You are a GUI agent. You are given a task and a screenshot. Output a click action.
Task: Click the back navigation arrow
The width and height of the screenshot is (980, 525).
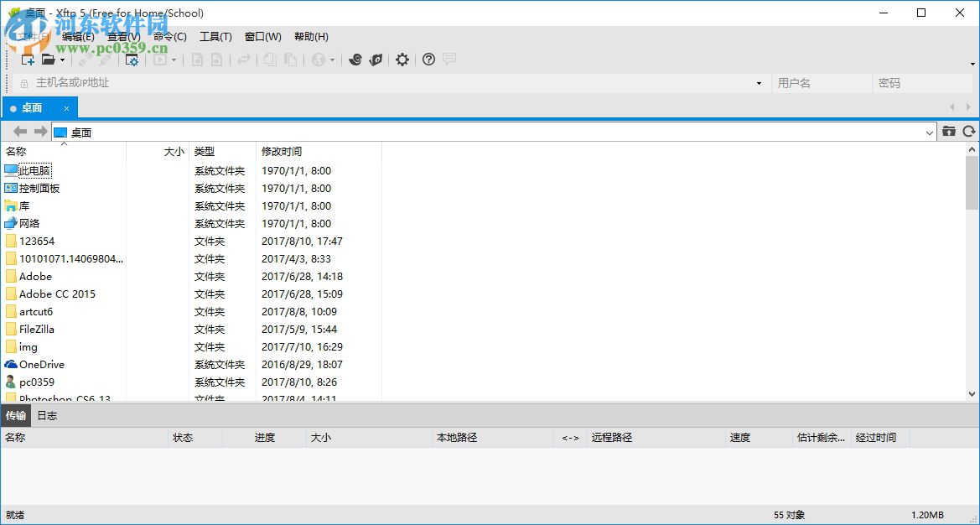point(18,132)
